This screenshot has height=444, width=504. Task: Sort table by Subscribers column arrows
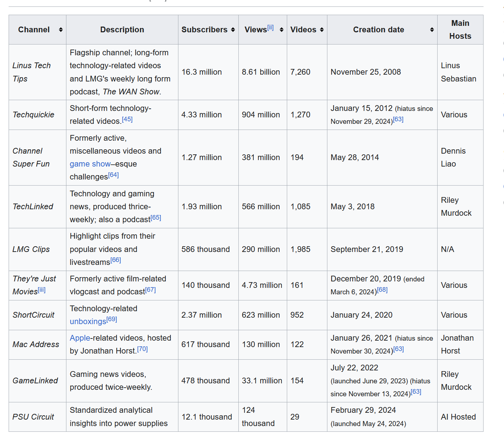tap(233, 30)
